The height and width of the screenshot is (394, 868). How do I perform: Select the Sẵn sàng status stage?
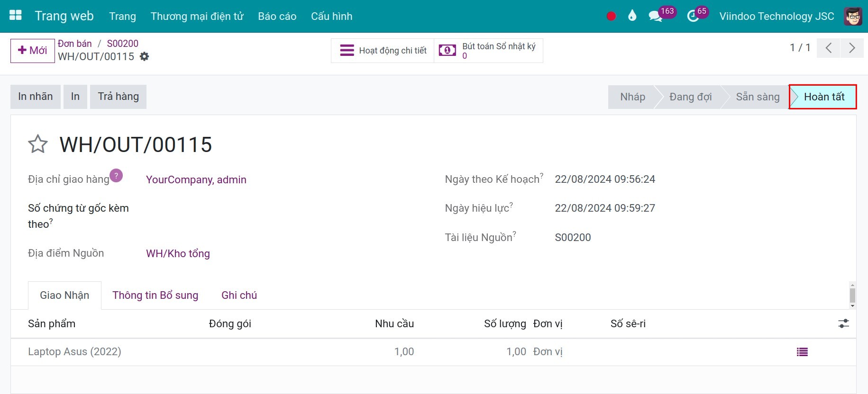[758, 97]
